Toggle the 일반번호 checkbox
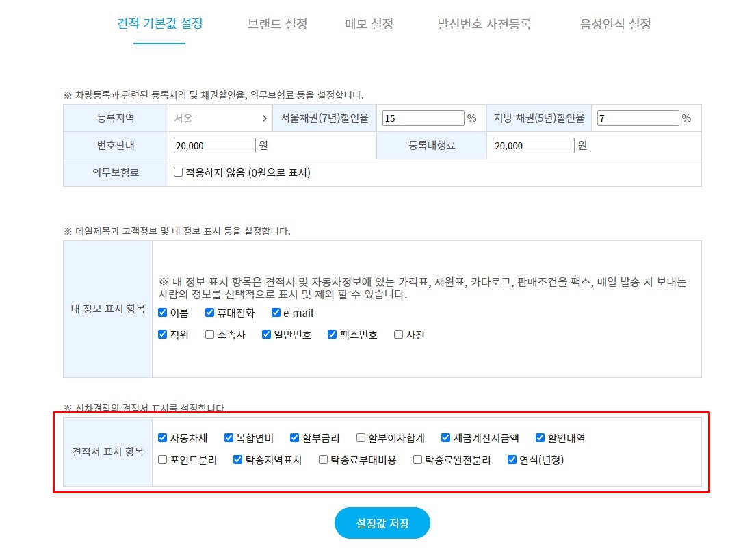Image resolution: width=756 pixels, height=553 pixels. point(266,335)
